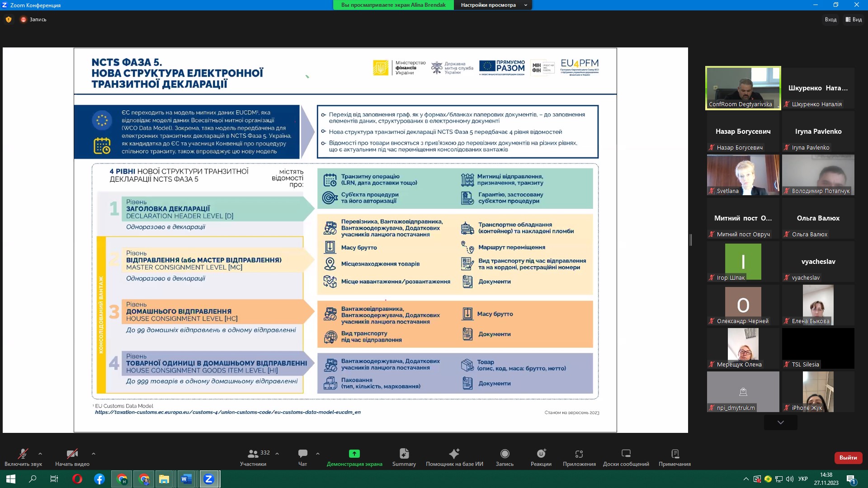Select Назар Богусевич participant tile
The width and height of the screenshot is (868, 488).
coord(743,131)
